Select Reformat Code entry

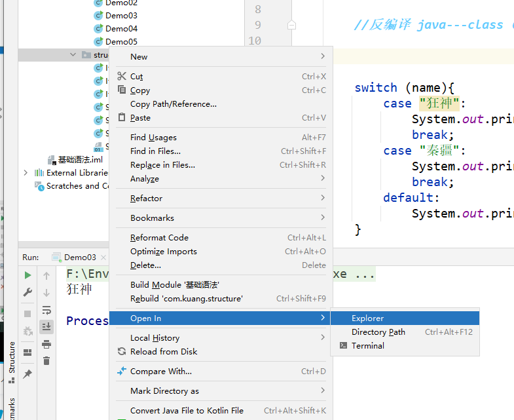pos(221,238)
